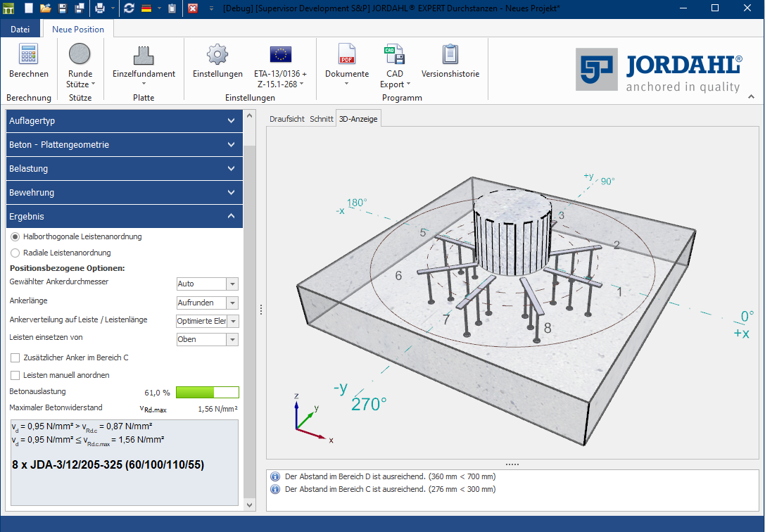Click the Berechnen calculator icon
Image resolution: width=765 pixels, height=532 pixels.
(29, 53)
